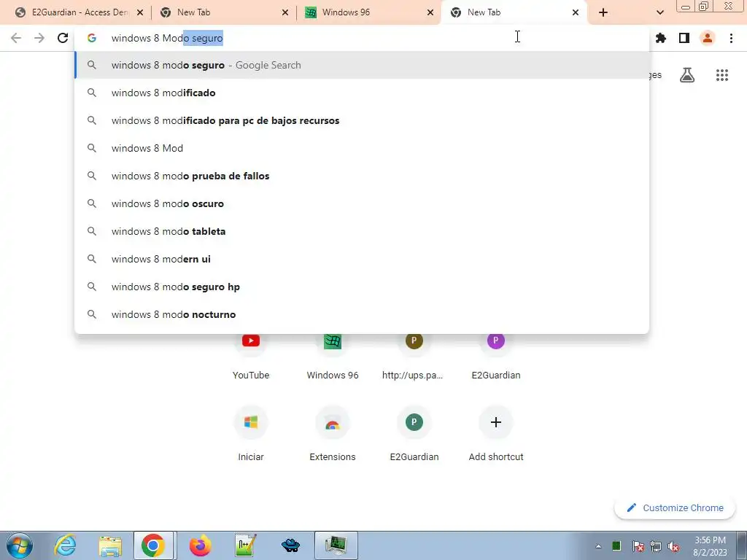The width and height of the screenshot is (747, 560).
Task: Open the Iniciar shortcut tile
Action: coord(251,433)
